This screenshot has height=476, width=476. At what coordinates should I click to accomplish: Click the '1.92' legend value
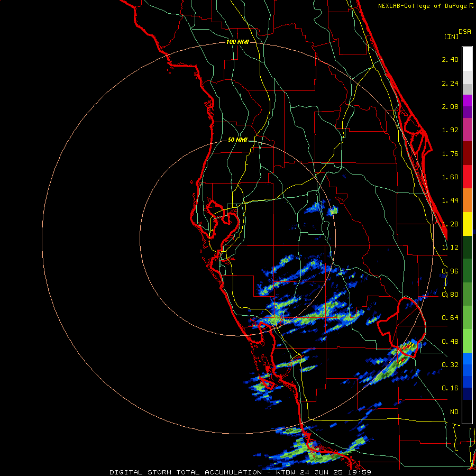[x=450, y=130]
